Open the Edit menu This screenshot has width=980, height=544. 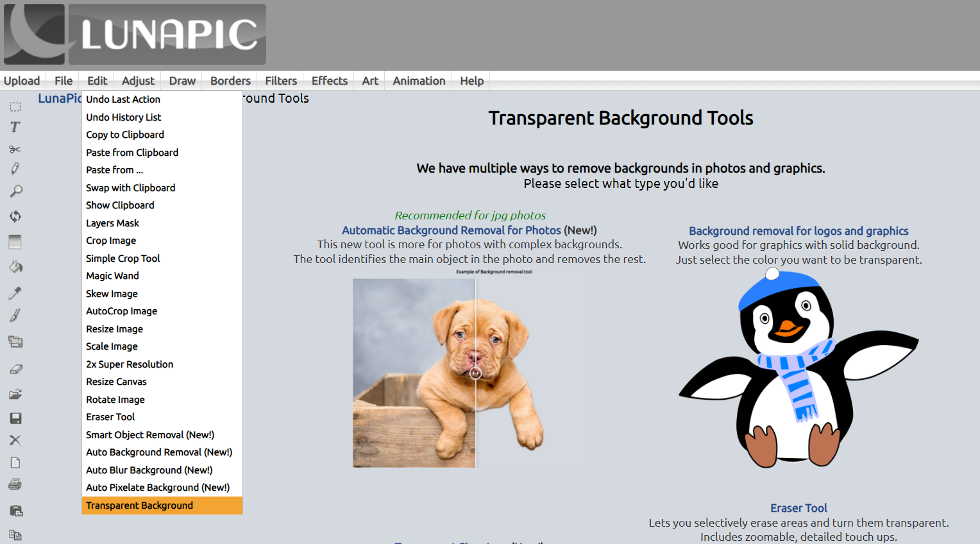pyautogui.click(x=97, y=81)
